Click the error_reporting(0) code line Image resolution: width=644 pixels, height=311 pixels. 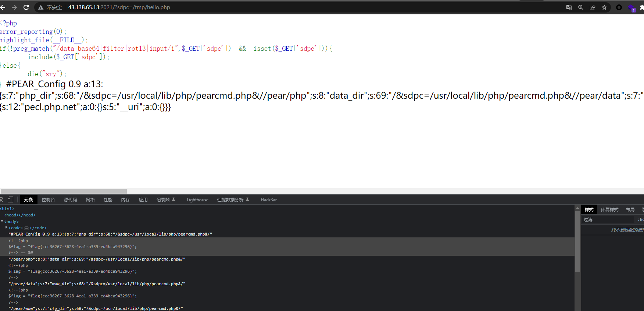coord(33,32)
